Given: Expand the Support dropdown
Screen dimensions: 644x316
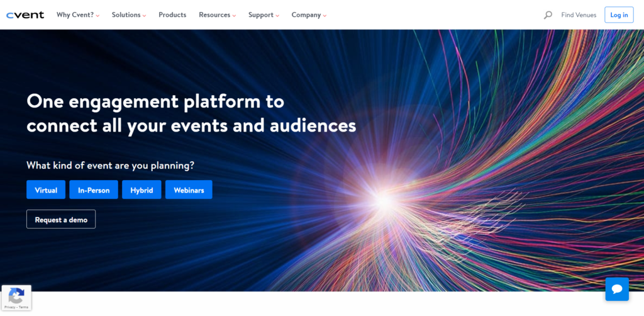Looking at the screenshot, I should click(x=264, y=15).
